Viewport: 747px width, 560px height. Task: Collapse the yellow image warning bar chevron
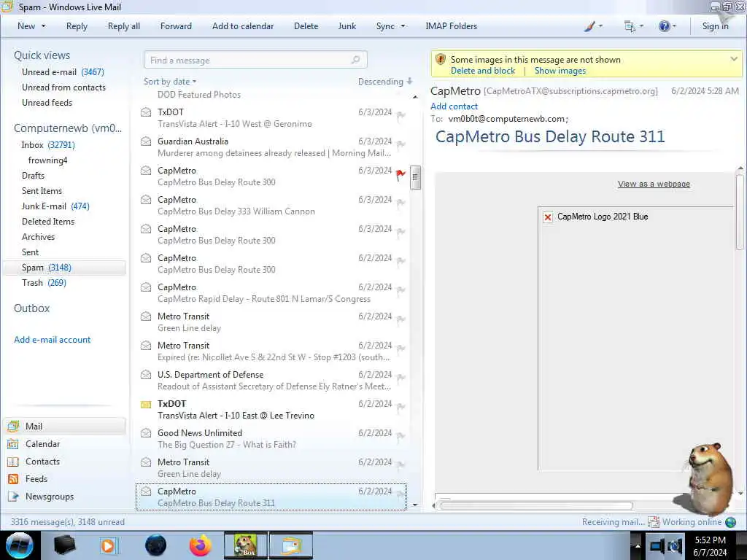(734, 59)
